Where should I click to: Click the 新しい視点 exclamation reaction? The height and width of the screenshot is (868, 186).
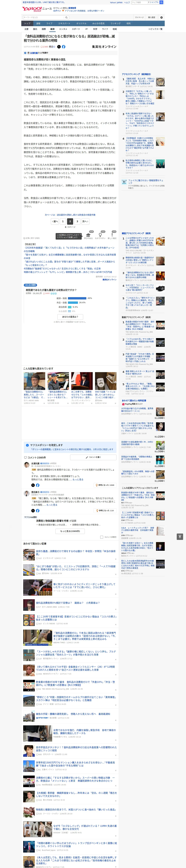click(112, 235)
